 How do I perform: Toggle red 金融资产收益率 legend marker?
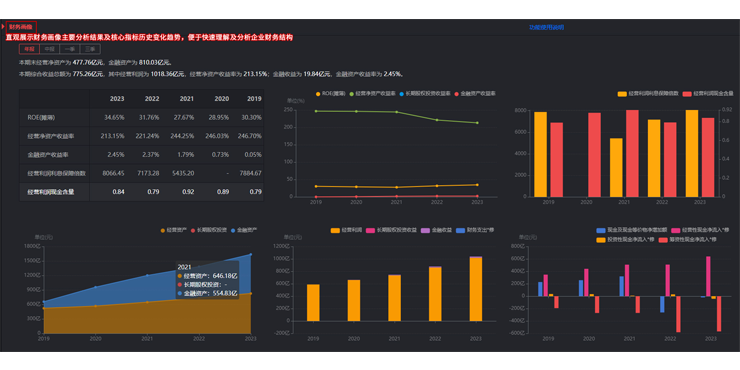[x=456, y=94]
